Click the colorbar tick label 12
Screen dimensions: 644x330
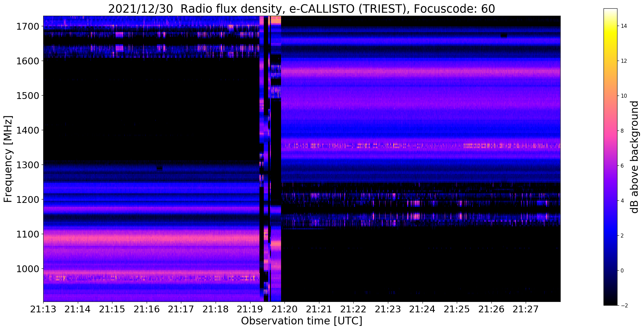[x=624, y=61]
